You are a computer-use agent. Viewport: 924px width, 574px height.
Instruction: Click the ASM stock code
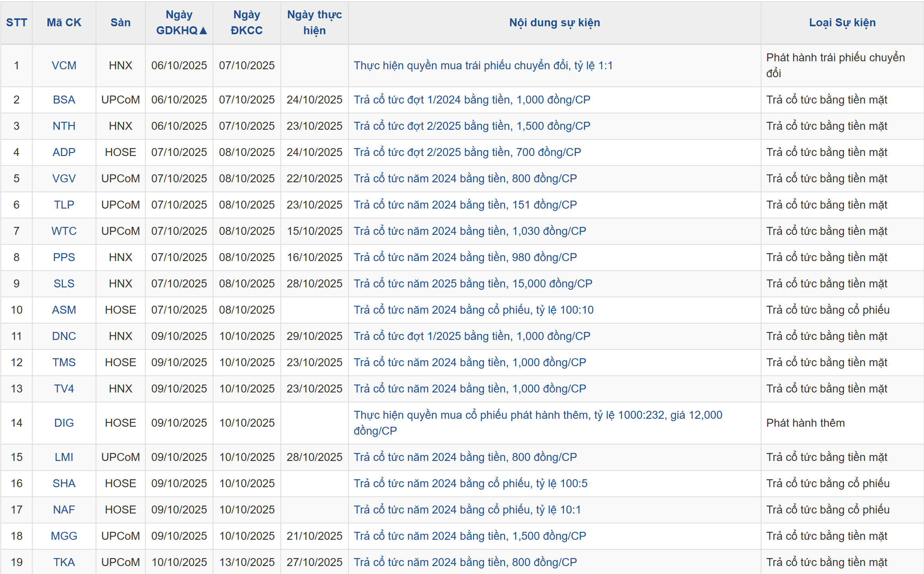[x=64, y=310]
